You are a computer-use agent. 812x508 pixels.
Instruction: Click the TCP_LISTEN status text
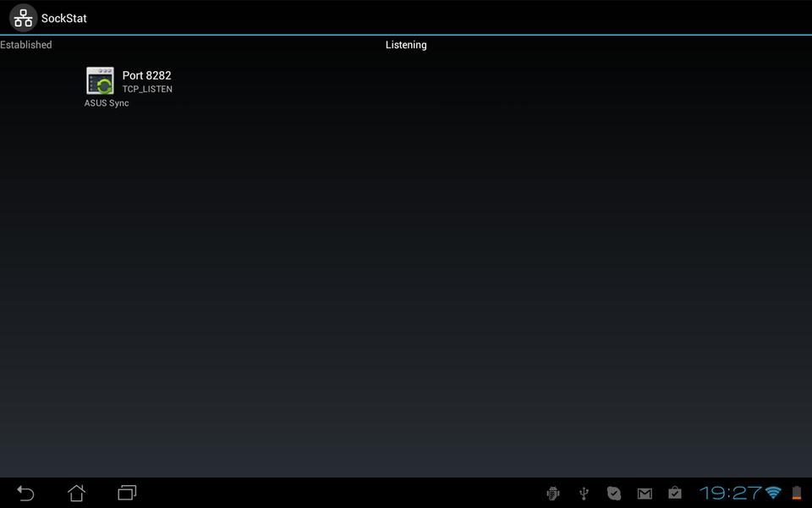(147, 89)
